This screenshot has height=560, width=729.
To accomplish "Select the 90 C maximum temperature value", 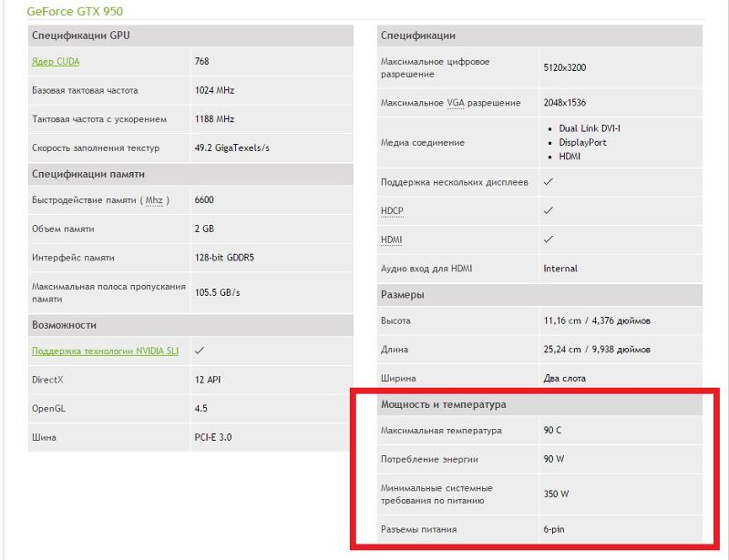I will [552, 431].
